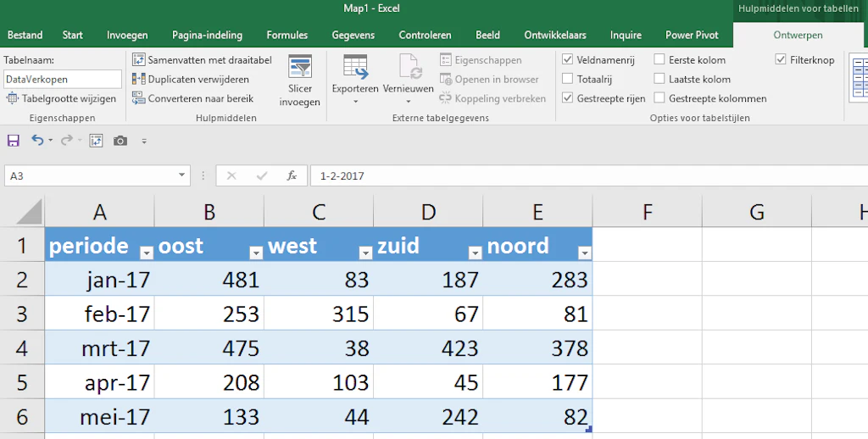Screen dimensions: 868x439
Task: Open filter dropdown for periode column
Action: click(146, 253)
